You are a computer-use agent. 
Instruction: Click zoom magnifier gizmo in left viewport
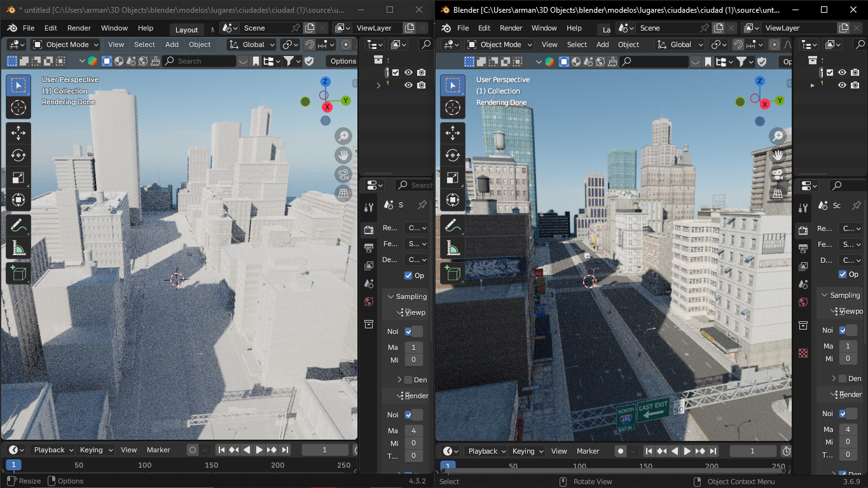pyautogui.click(x=343, y=136)
